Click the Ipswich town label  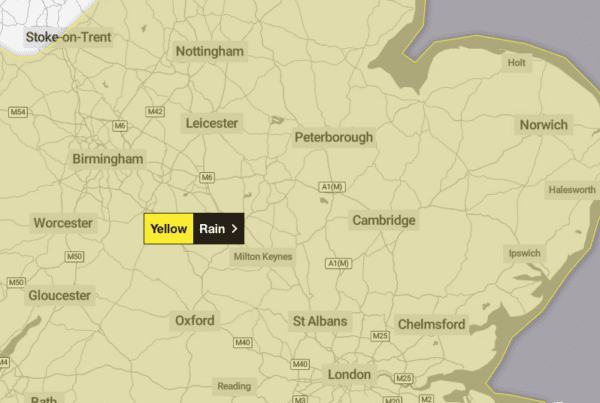pos(525,253)
